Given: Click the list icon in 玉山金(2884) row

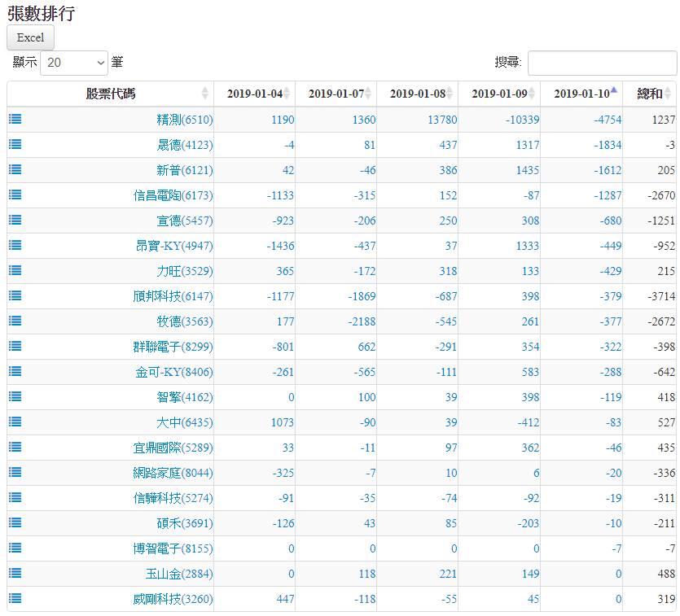Looking at the screenshot, I should 15,573.
